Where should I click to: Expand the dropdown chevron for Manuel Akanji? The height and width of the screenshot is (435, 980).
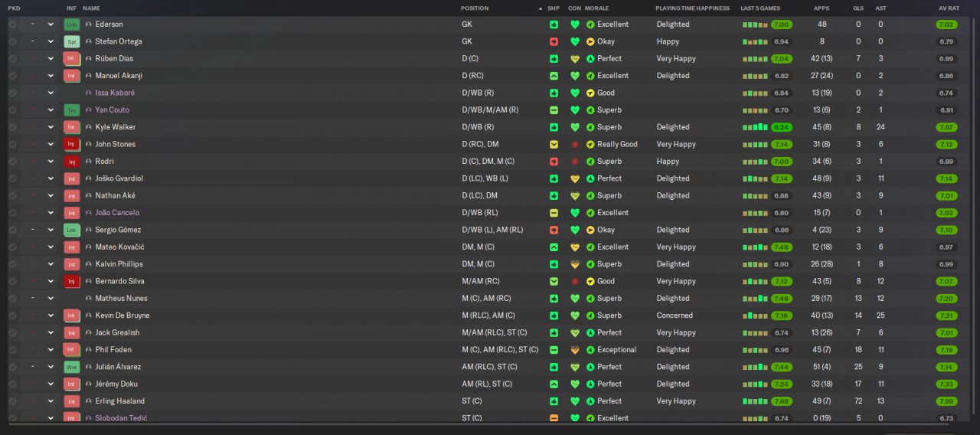51,76
